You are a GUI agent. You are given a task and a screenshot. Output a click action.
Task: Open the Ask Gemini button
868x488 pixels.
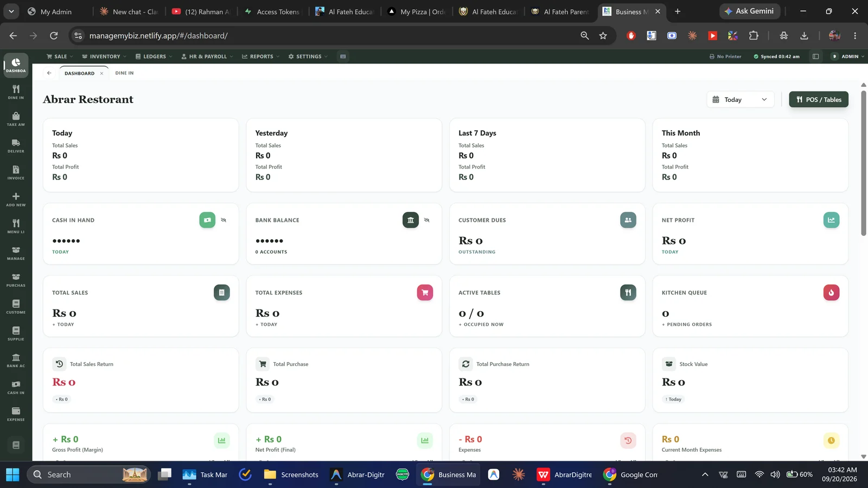[750, 11]
